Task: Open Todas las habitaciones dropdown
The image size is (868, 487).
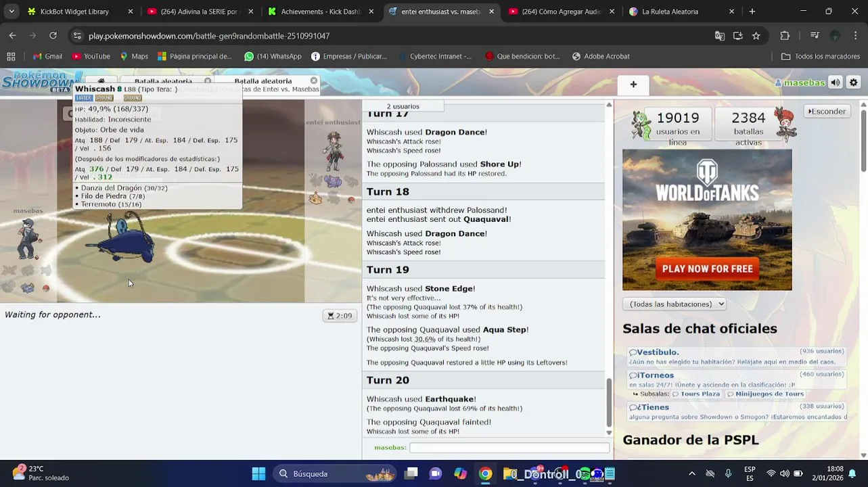Action: [x=674, y=304]
